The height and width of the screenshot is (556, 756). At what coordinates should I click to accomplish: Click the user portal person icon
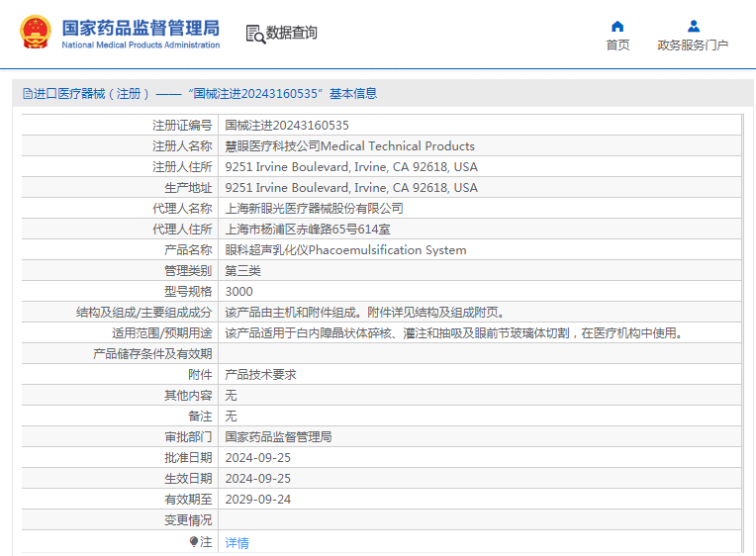[x=694, y=26]
